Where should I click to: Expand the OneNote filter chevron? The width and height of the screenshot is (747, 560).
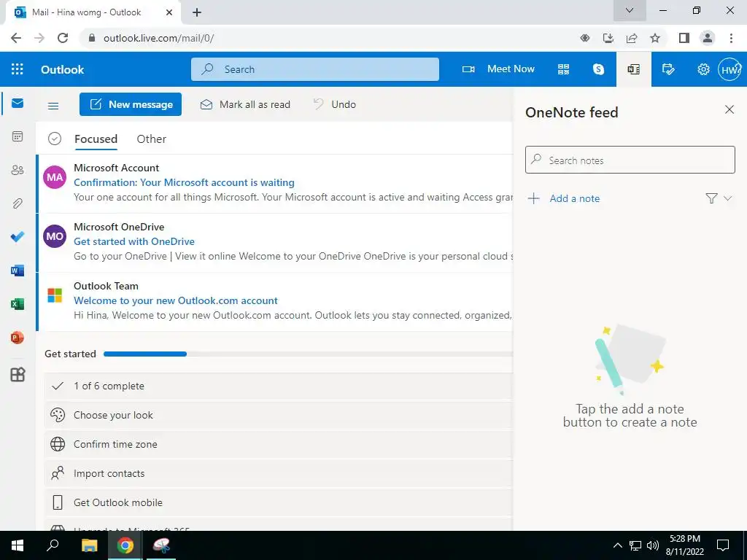tap(727, 198)
